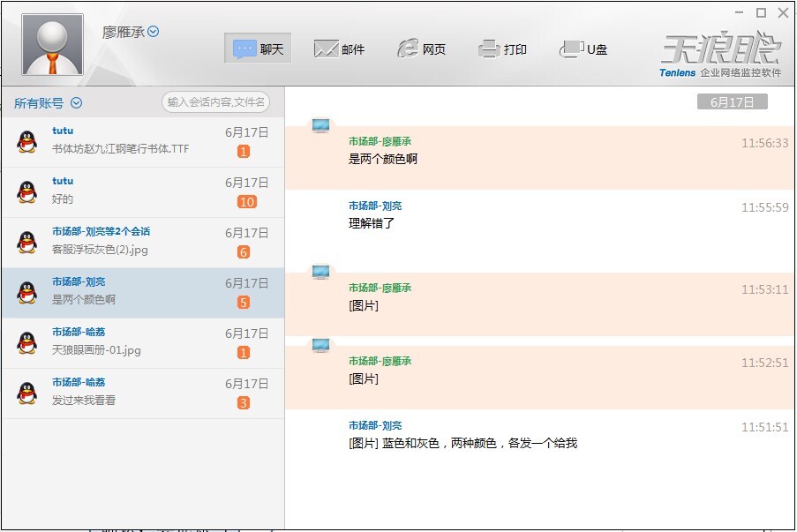Open the 网页 web page tab
The height and width of the screenshot is (532, 797).
click(x=421, y=49)
